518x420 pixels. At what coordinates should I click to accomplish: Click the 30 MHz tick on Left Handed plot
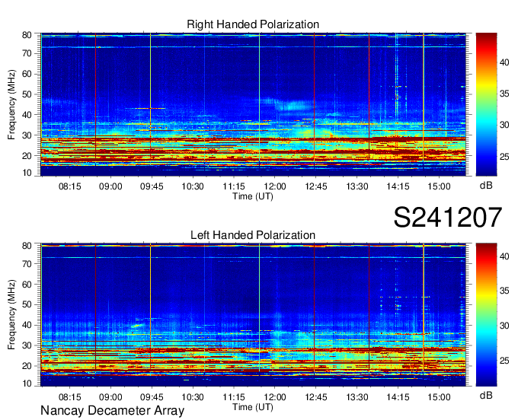click(x=27, y=345)
